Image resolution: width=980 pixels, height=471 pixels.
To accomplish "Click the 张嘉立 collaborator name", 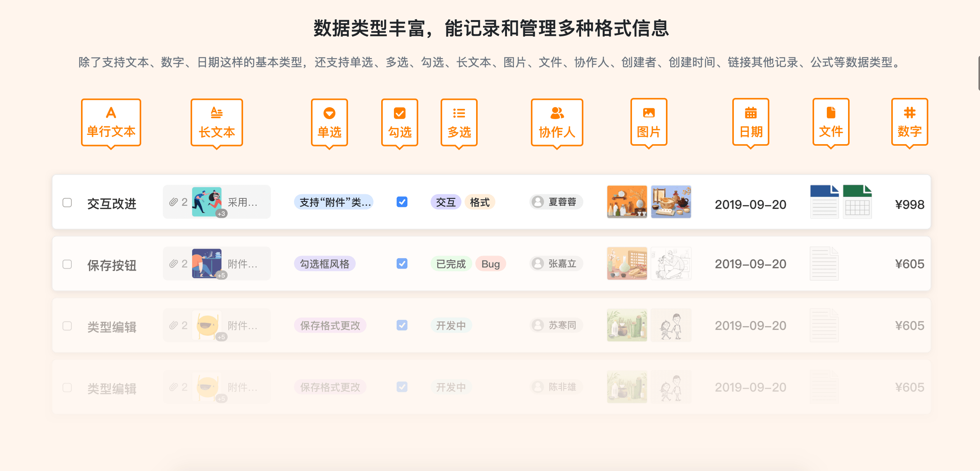I will (556, 264).
